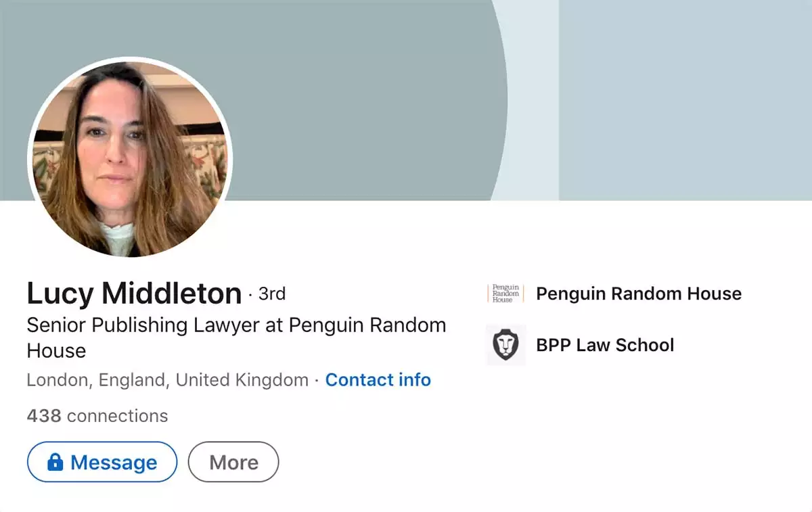
Task: Click the 3rd degree connection badge
Action: pos(272,294)
